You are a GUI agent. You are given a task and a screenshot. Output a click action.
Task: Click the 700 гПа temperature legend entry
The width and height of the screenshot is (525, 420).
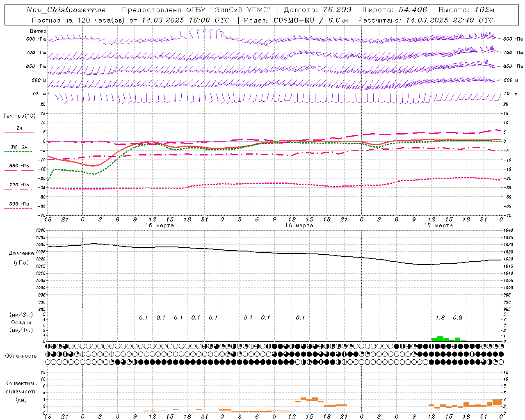(x=19, y=185)
